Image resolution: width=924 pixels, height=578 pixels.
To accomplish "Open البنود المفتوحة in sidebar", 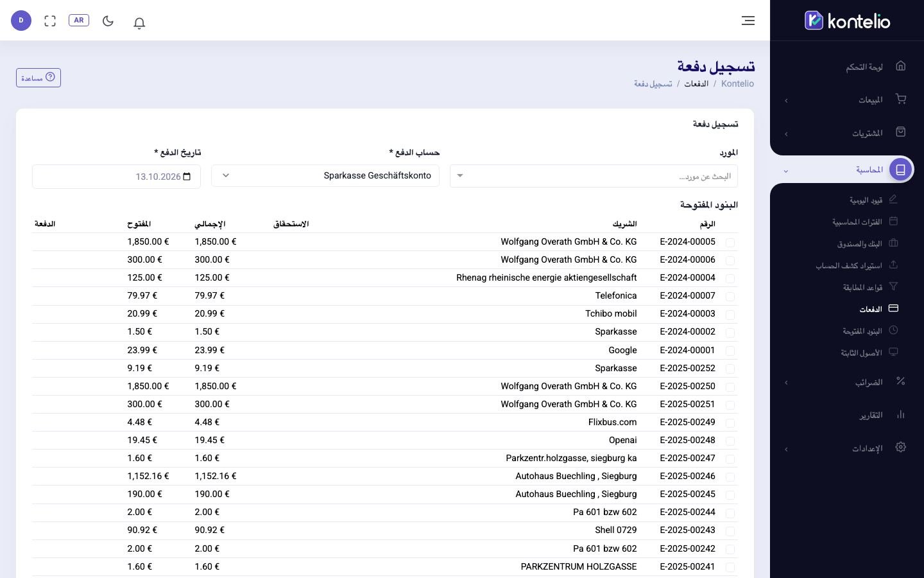I will (x=862, y=331).
